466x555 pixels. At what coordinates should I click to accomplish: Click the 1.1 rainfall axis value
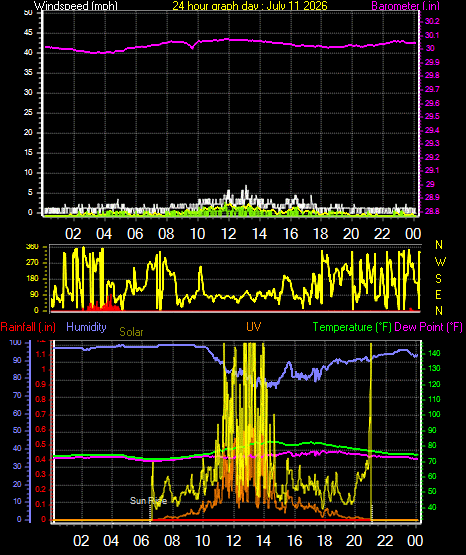[41, 354]
